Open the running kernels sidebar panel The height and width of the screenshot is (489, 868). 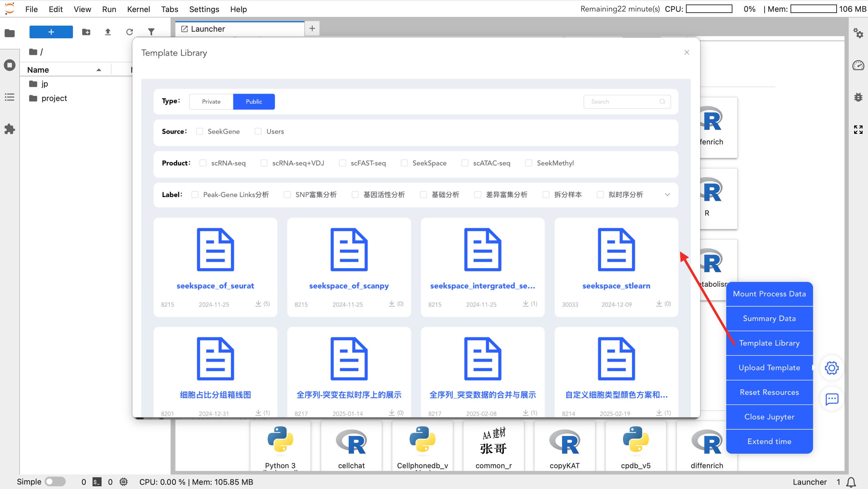click(x=9, y=65)
